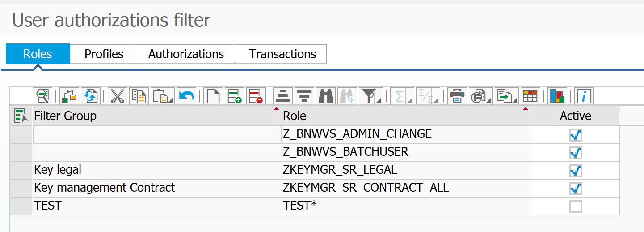Enable the Active checkbox for TEST* role
644x232 pixels.
[576, 206]
